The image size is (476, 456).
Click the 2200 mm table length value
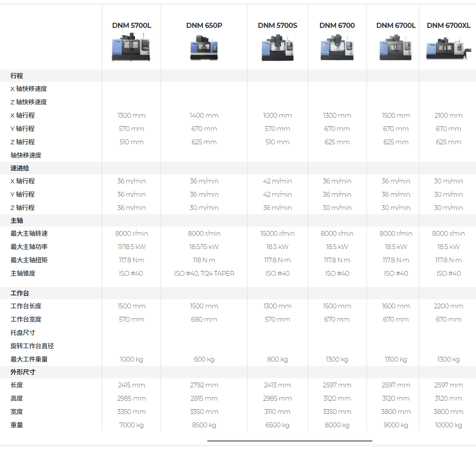coord(449,306)
